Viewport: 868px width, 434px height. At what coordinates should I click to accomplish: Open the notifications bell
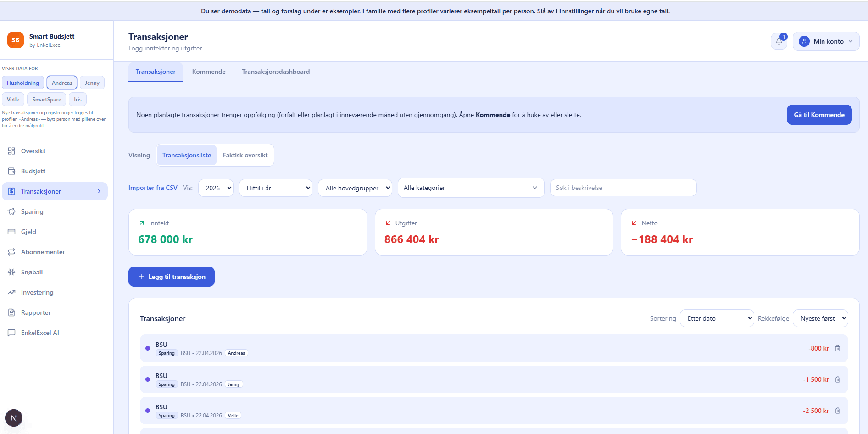[x=779, y=41]
